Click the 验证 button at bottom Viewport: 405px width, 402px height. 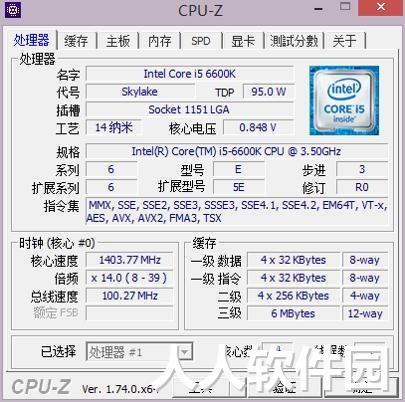coord(284,388)
